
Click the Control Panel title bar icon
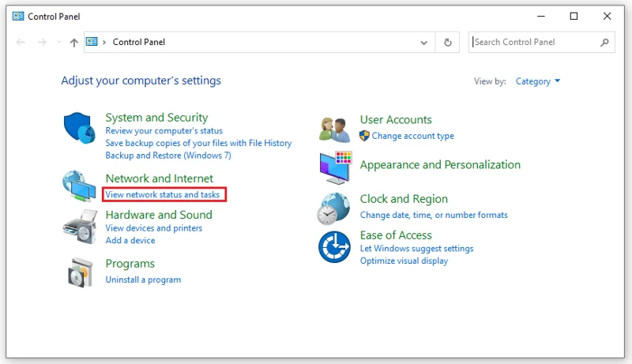click(x=18, y=17)
